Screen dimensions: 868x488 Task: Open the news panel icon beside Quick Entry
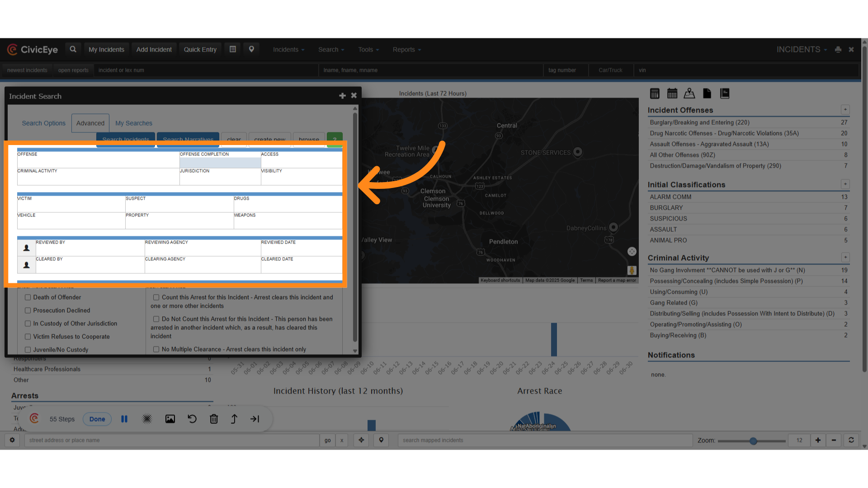(233, 49)
